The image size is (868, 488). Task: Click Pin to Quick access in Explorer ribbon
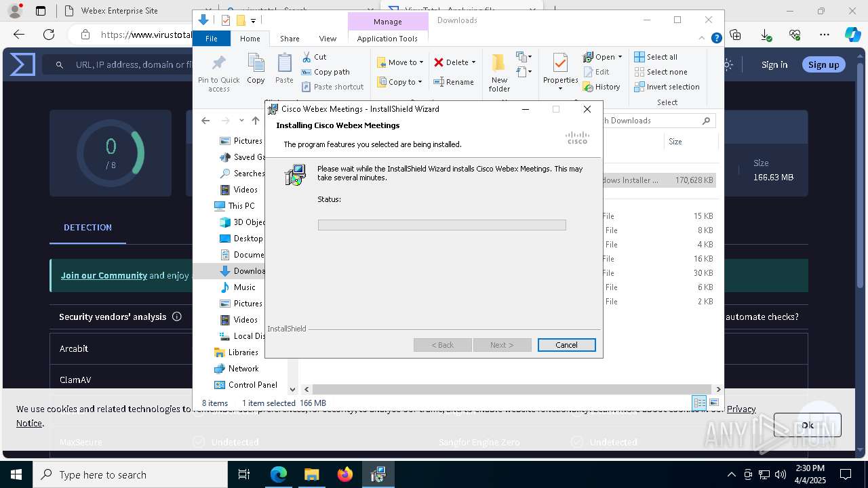point(218,73)
